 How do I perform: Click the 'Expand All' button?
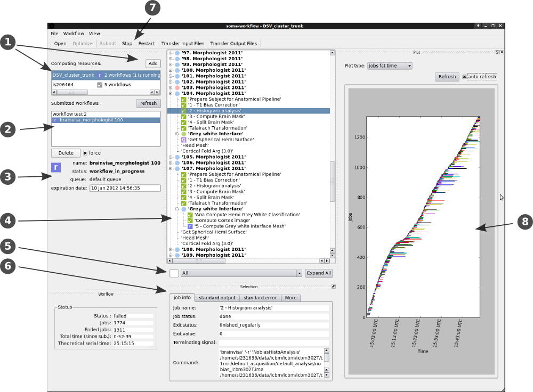coord(319,273)
